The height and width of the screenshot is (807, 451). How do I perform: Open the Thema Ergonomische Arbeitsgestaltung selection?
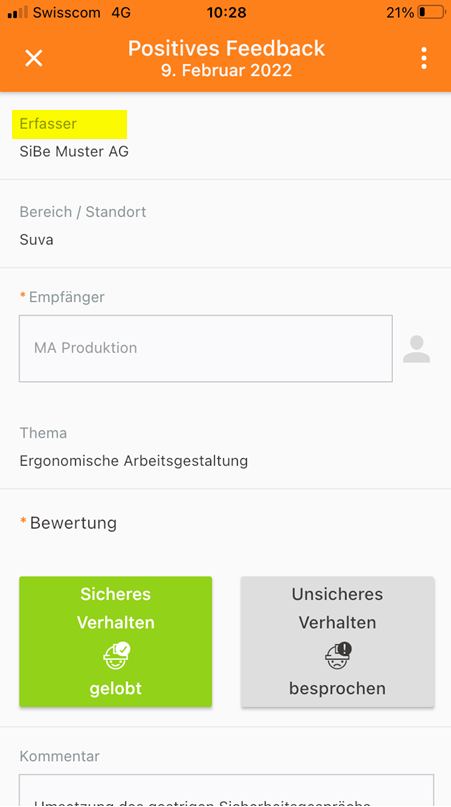(x=226, y=447)
